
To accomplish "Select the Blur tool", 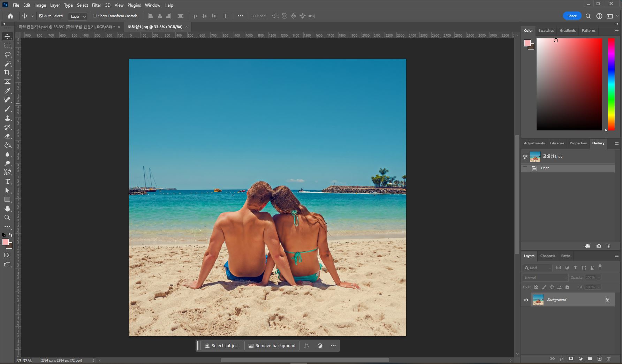I will [x=7, y=154].
